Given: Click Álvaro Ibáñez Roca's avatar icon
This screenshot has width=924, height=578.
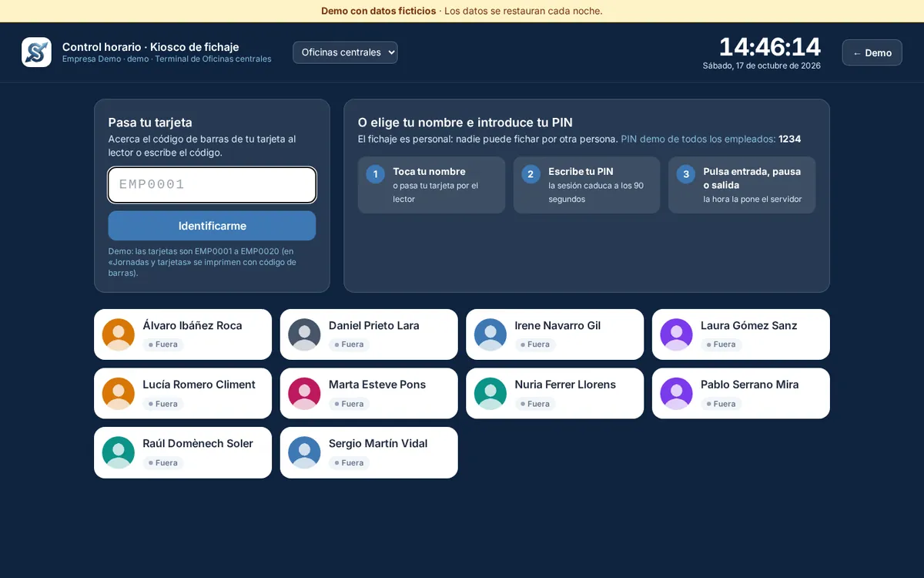Looking at the screenshot, I should pos(119,334).
